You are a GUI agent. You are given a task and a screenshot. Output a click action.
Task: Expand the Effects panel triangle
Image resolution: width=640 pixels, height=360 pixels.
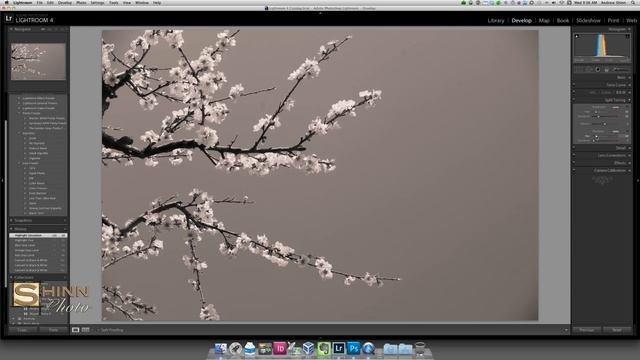click(629, 162)
